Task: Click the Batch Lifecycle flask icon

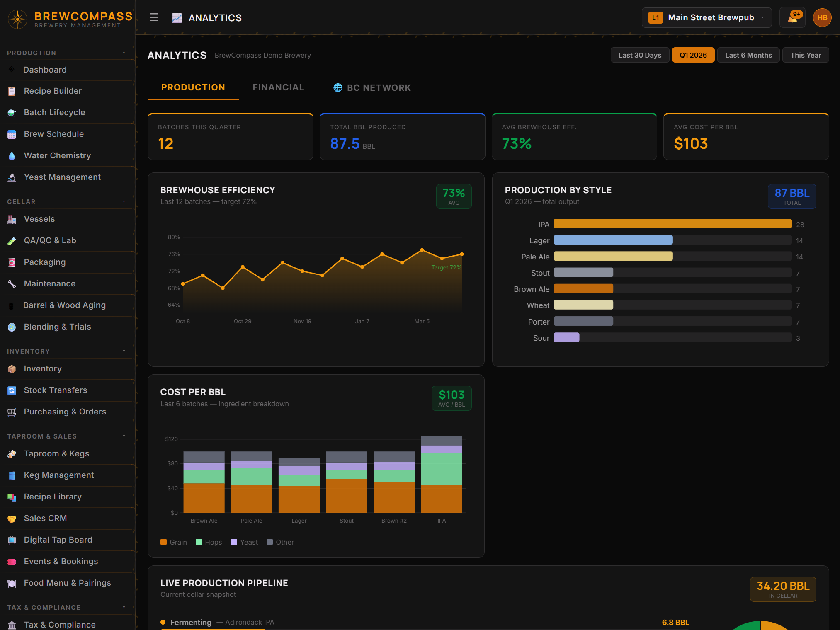Action: (12, 113)
